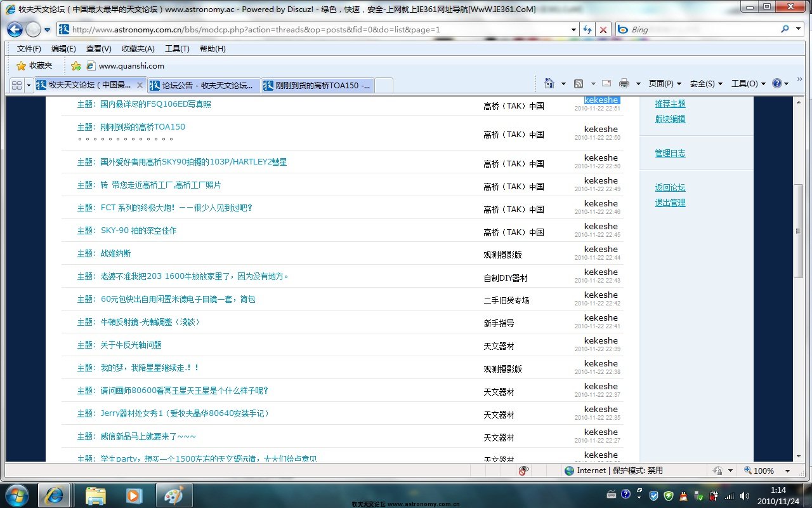
Task: Open the 页面(P) dropdown menu
Action: tap(665, 84)
